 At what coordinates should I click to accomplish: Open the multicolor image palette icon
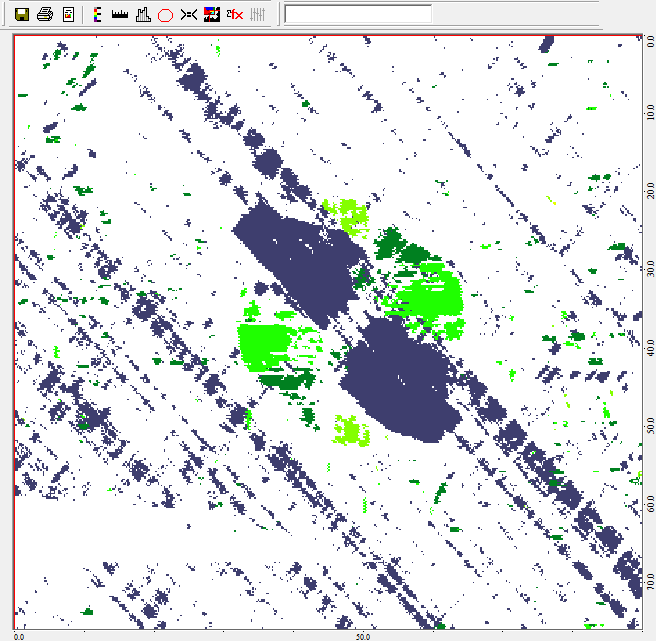point(211,14)
